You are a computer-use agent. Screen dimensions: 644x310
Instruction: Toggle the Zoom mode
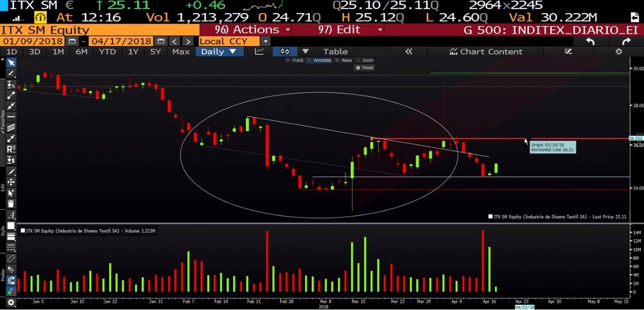[365, 60]
